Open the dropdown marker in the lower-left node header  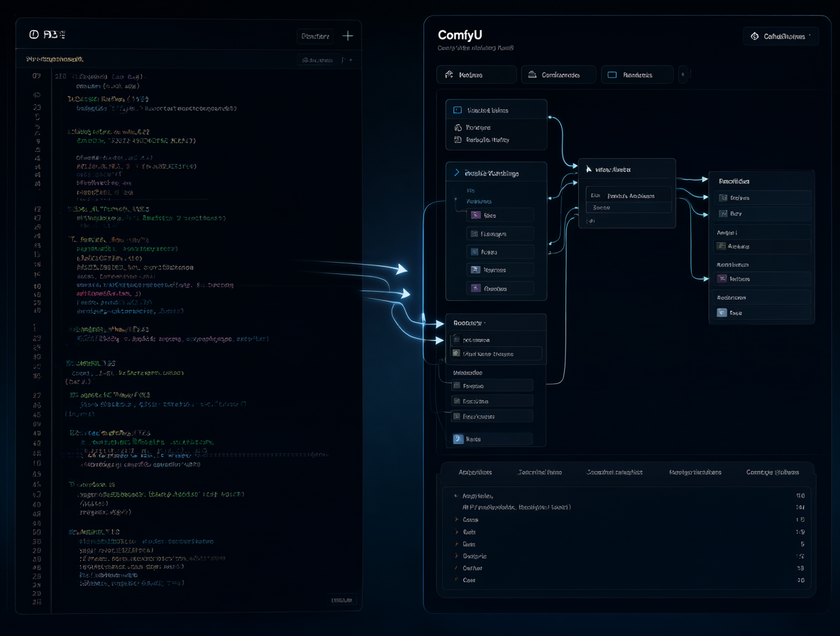click(x=485, y=323)
